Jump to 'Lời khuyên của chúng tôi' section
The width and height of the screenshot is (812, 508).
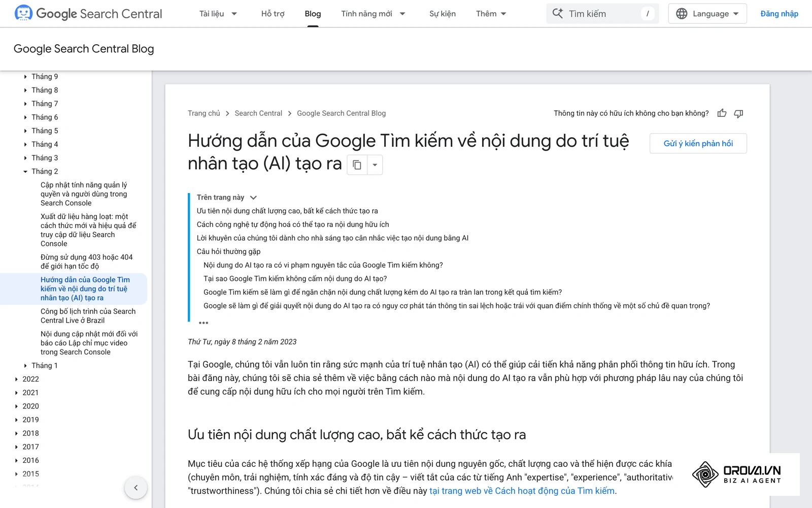(x=332, y=238)
